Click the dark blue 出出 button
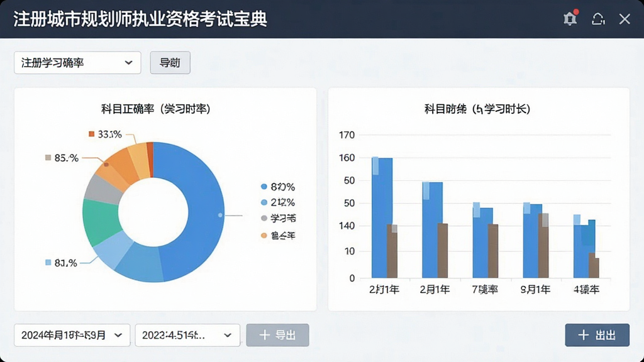The width and height of the screenshot is (644, 362). pyautogui.click(x=597, y=335)
